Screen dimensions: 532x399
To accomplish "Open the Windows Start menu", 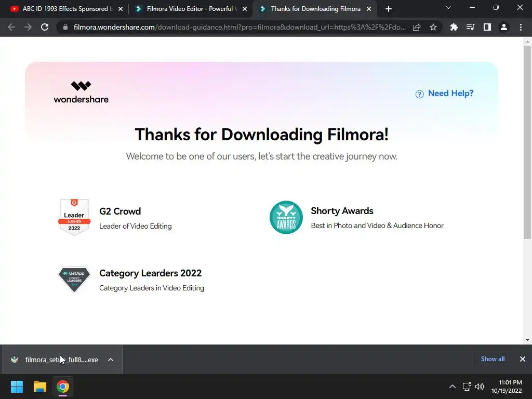I will click(x=17, y=387).
